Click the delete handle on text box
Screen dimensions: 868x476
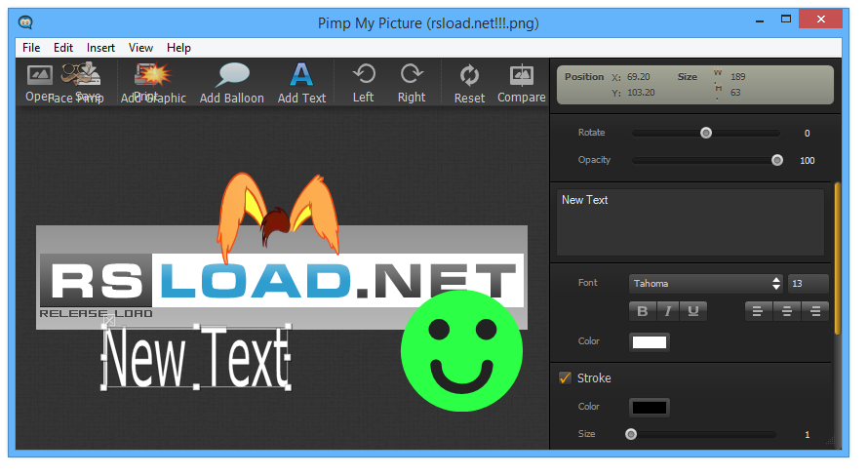[109, 320]
